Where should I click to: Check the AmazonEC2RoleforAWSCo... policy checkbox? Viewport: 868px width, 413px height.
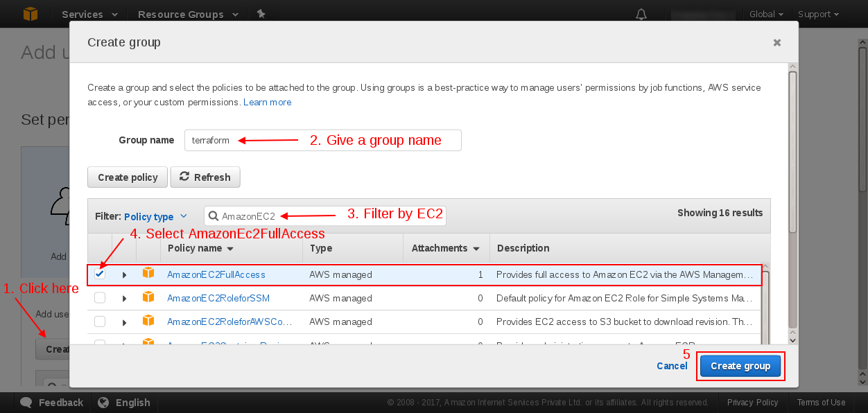(100, 322)
